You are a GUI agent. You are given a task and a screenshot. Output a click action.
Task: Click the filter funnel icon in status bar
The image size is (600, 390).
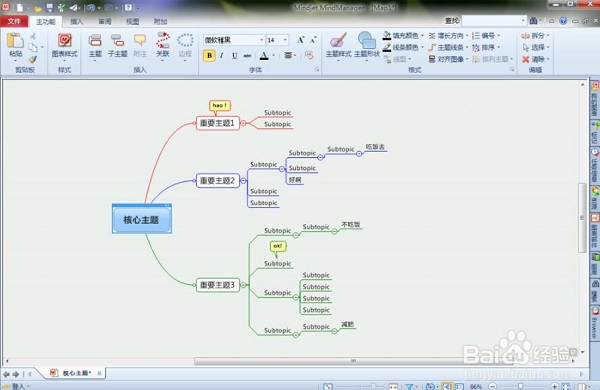click(409, 387)
